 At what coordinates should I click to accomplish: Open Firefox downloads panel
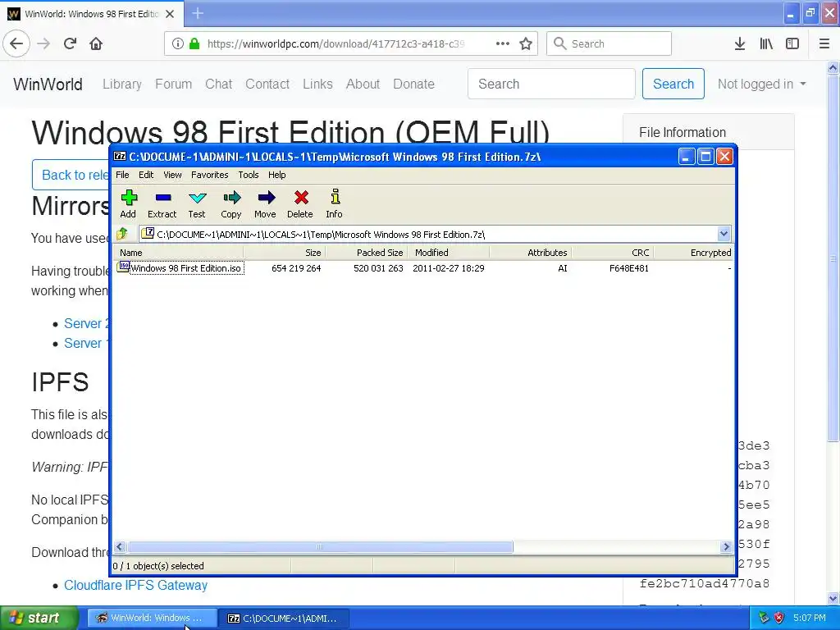pos(740,43)
